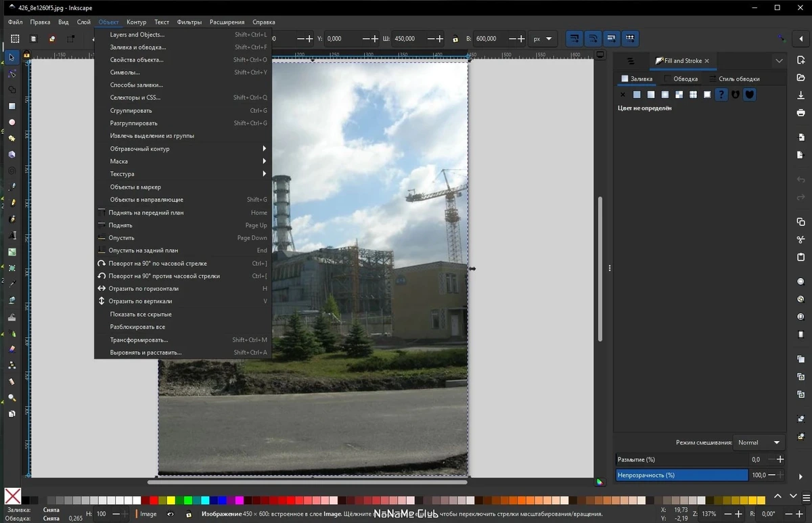Image resolution: width=812 pixels, height=523 pixels.
Task: Open the Файл menu
Action: [x=15, y=22]
